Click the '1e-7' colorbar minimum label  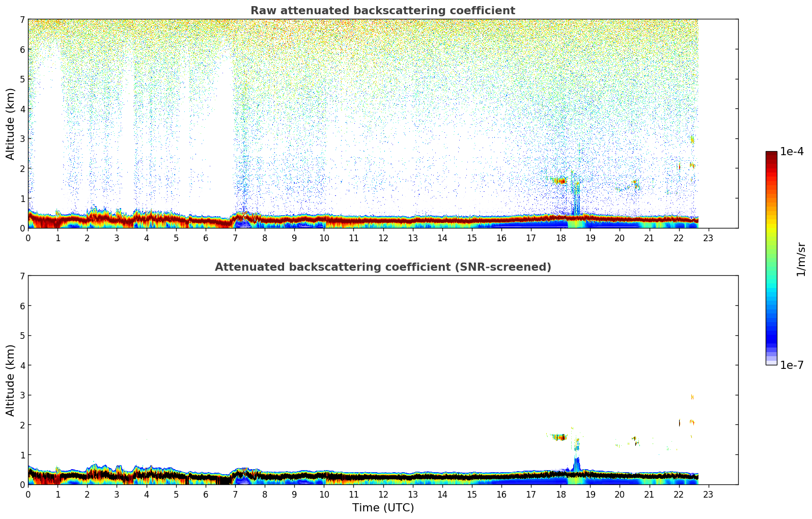click(792, 365)
